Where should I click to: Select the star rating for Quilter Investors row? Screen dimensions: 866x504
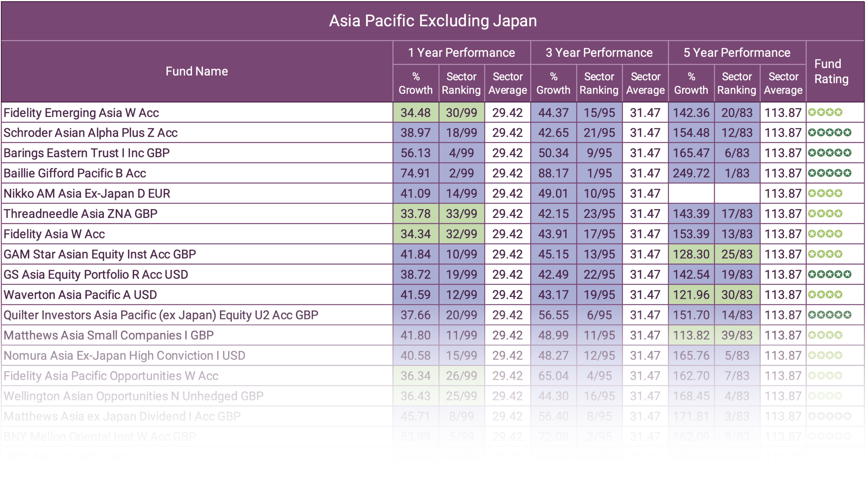(x=830, y=315)
